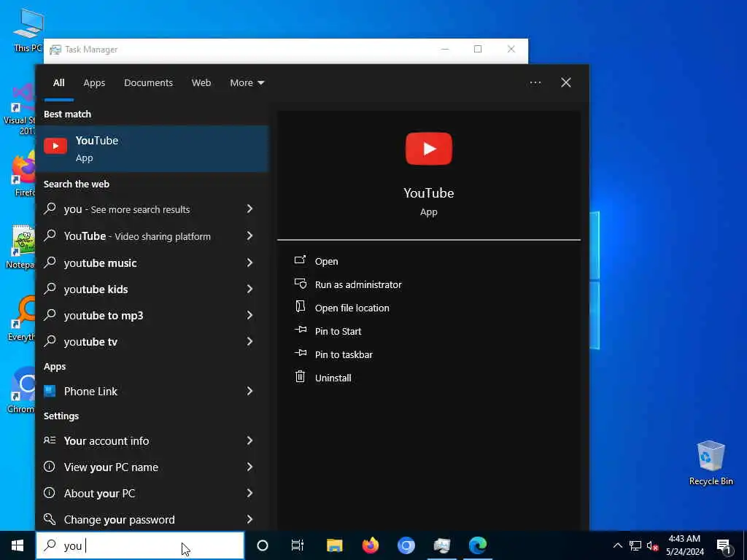Expand the View your PC name arrow
The image size is (747, 560).
249,467
